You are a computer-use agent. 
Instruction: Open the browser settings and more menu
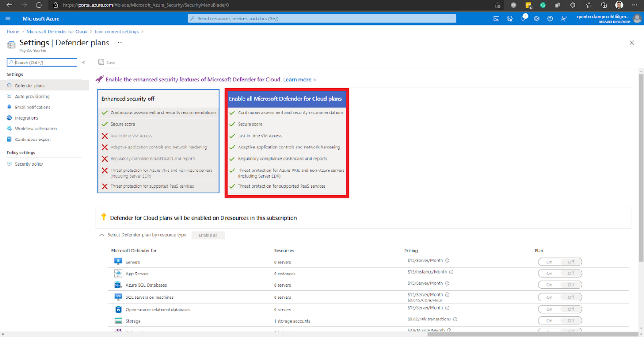click(635, 5)
